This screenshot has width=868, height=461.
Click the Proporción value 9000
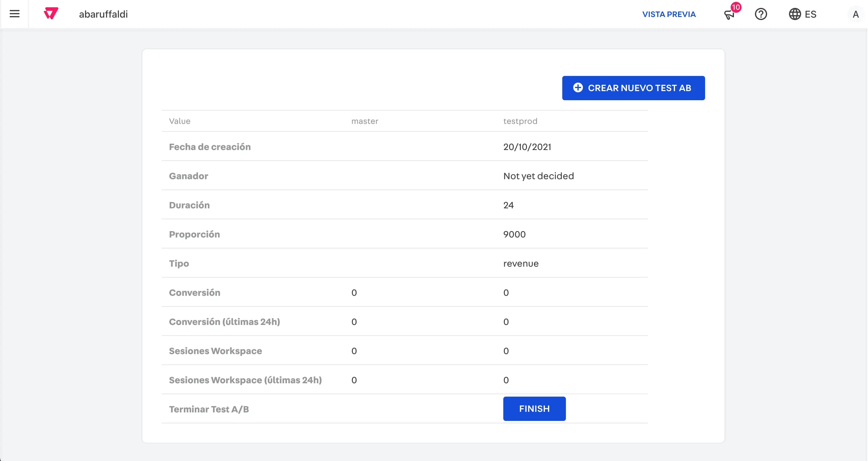coord(514,234)
